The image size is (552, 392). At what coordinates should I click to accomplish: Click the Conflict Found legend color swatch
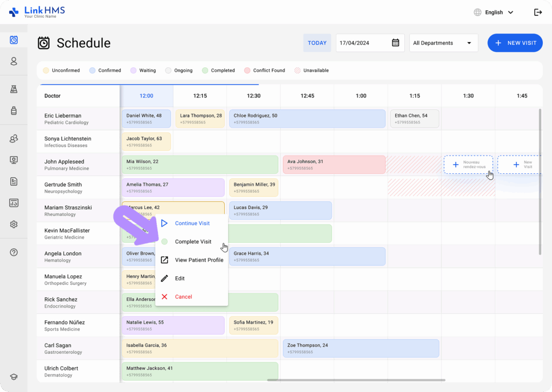pos(247,71)
